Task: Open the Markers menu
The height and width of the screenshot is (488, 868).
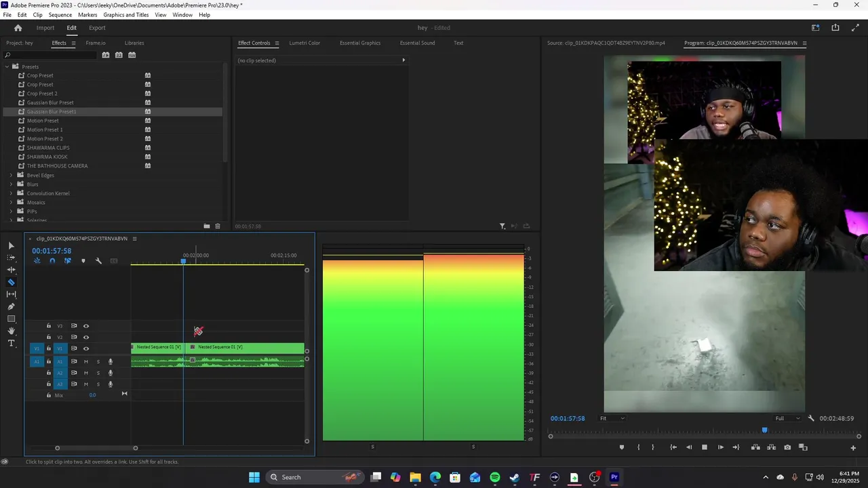Action: point(87,15)
